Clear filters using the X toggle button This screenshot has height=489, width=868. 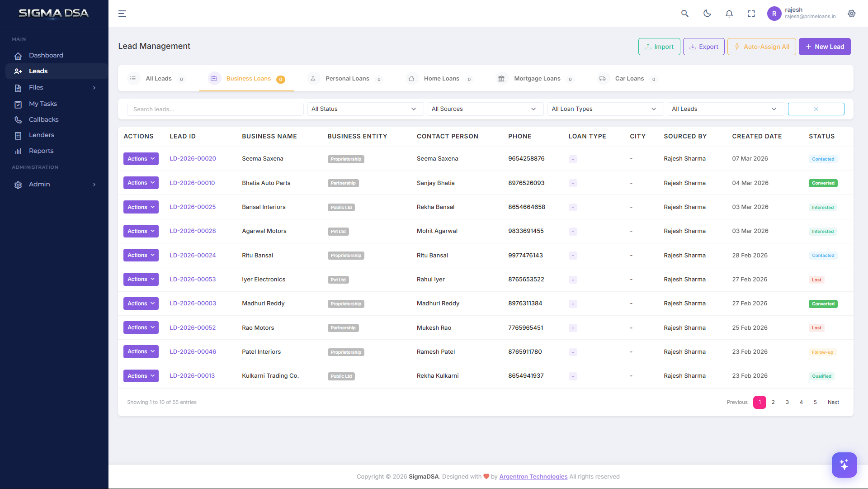pyautogui.click(x=816, y=109)
